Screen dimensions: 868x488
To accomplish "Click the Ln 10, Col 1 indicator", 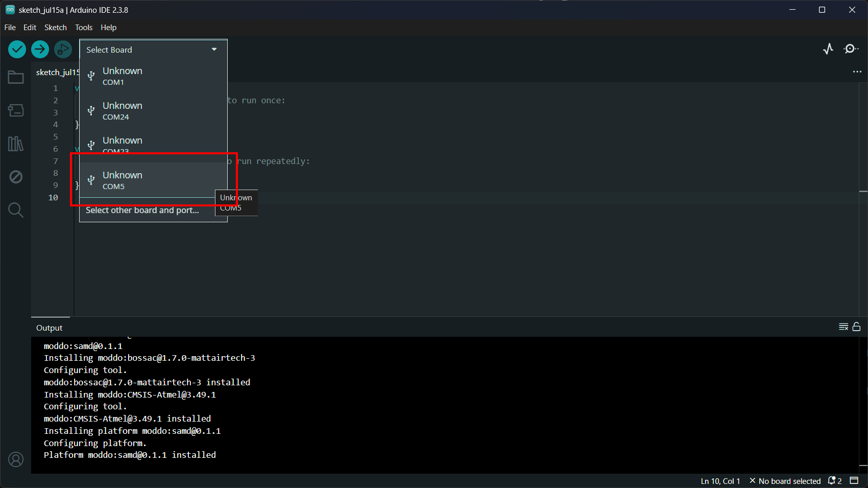I will pos(720,481).
